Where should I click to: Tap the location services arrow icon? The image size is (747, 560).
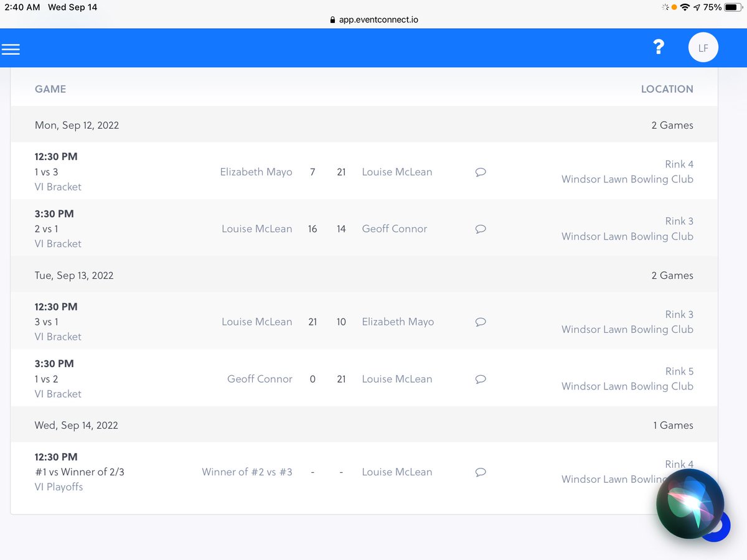click(697, 7)
